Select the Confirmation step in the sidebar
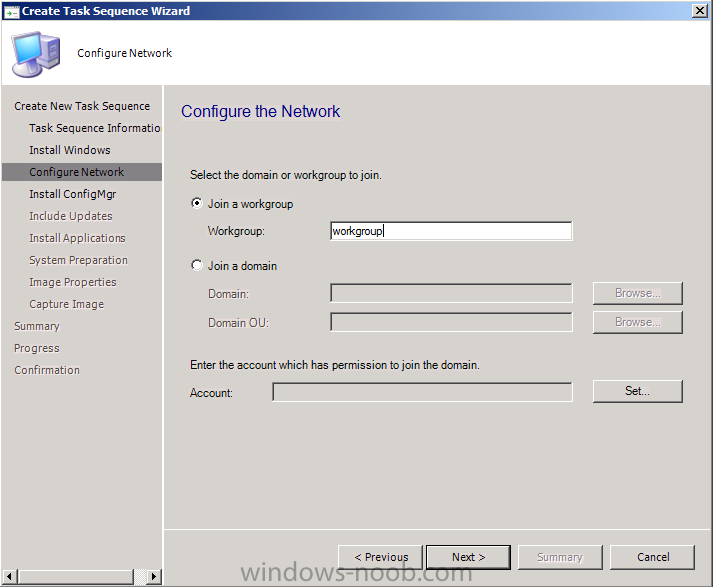This screenshot has width=713, height=587. (x=47, y=370)
